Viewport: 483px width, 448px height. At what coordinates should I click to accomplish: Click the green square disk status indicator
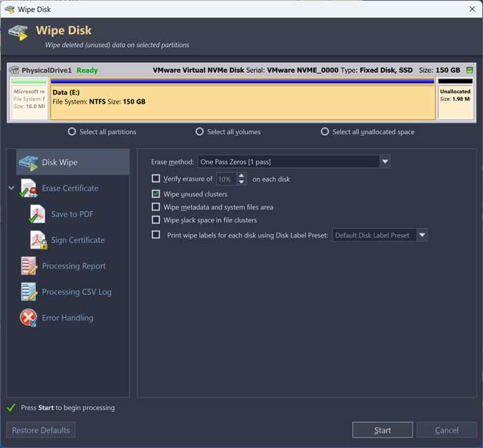[469, 70]
